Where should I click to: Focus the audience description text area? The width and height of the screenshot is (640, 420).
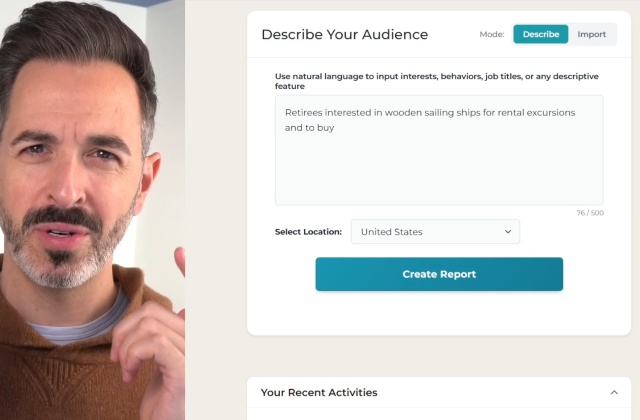pos(439,150)
